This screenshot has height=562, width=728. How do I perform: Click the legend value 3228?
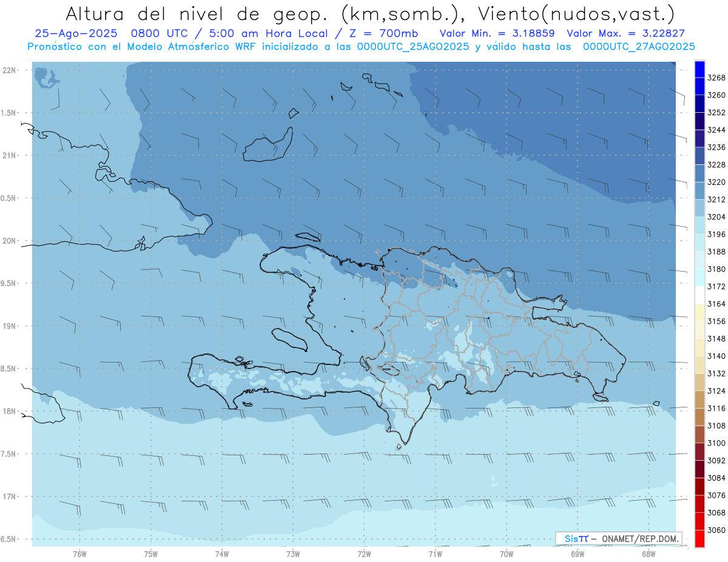pyautogui.click(x=716, y=165)
